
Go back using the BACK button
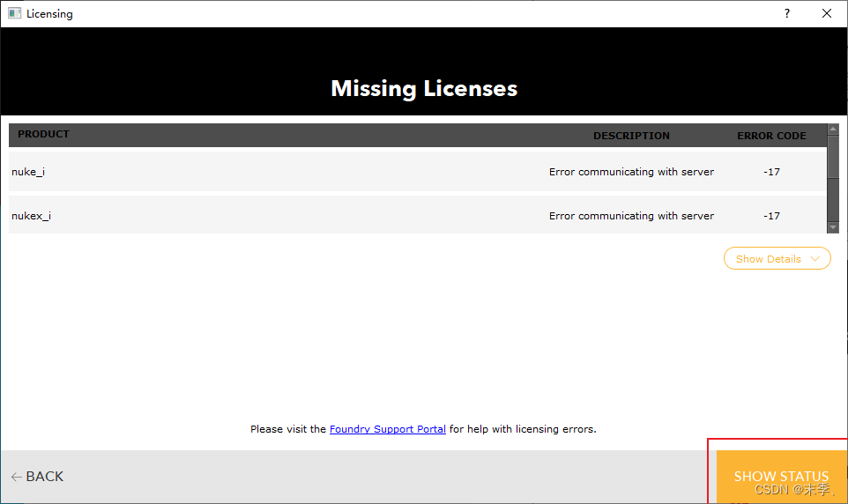(37, 477)
